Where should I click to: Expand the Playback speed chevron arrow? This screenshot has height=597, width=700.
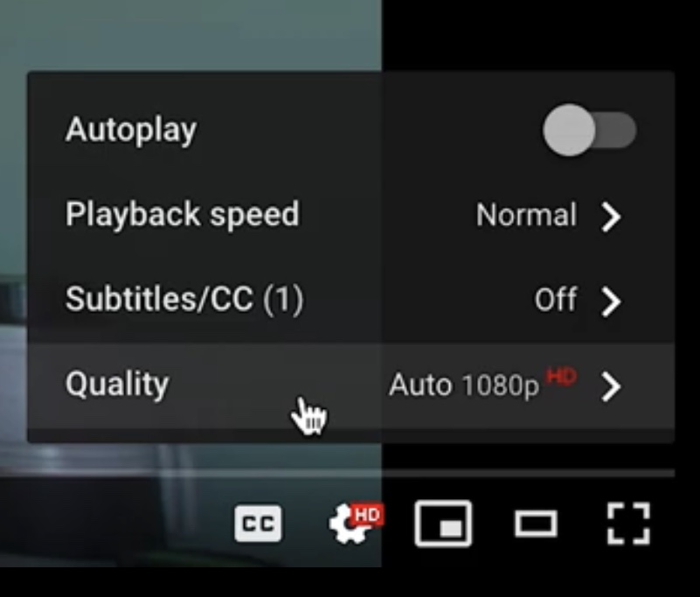(611, 217)
